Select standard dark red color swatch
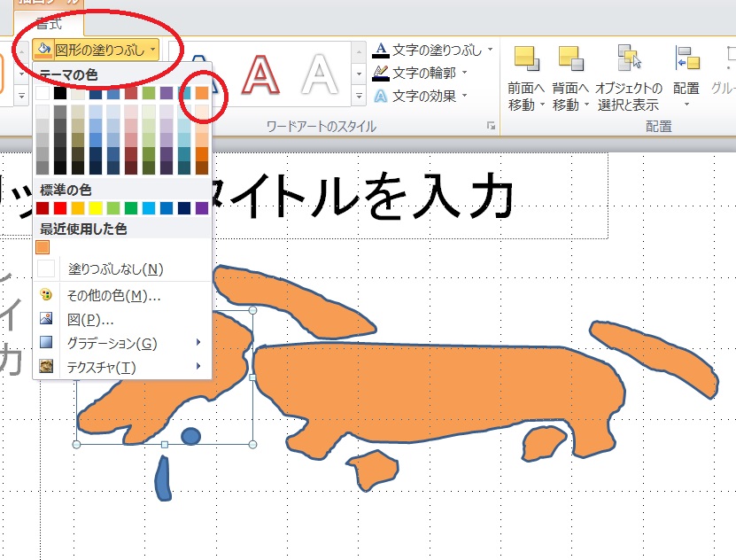 coord(43,208)
